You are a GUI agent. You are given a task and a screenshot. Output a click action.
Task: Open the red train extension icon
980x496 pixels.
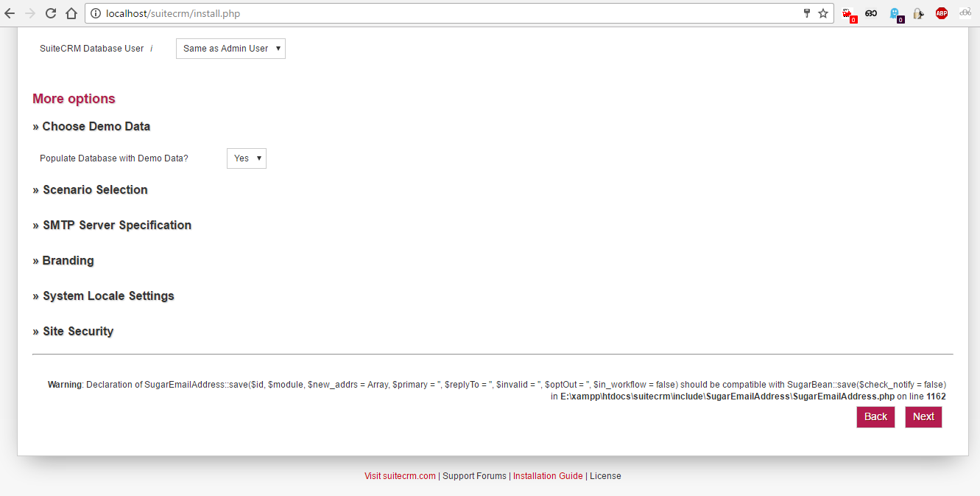click(849, 14)
